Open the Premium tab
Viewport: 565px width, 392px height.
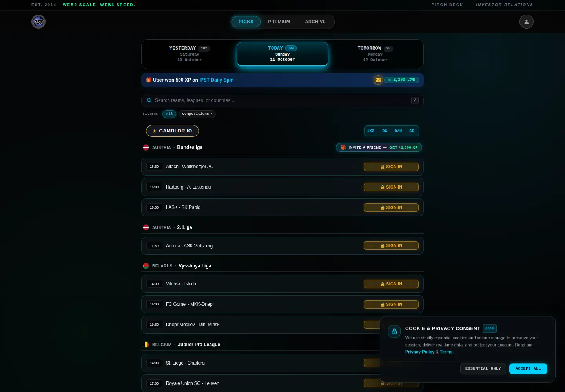pos(279,22)
